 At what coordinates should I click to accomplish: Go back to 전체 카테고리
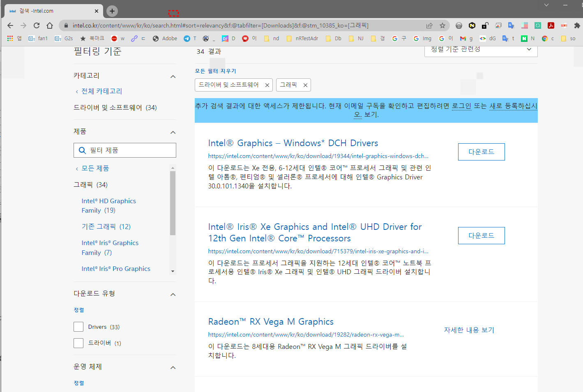click(x=101, y=91)
